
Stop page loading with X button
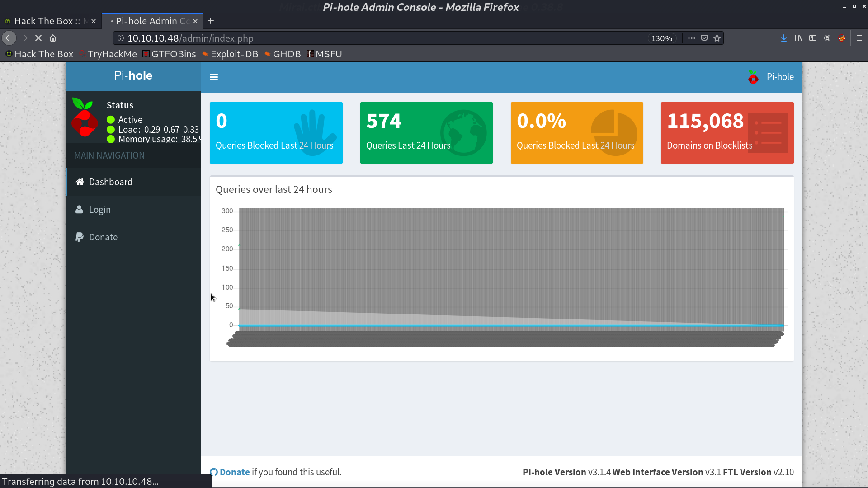38,38
